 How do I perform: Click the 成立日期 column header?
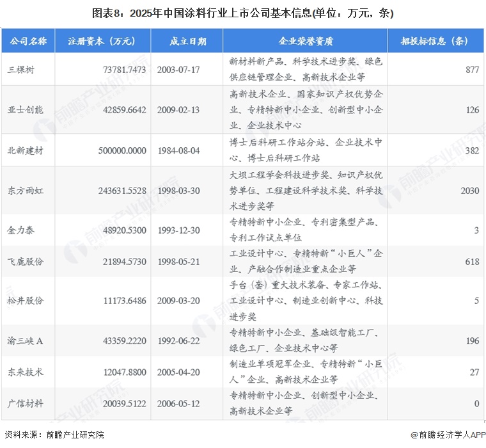click(x=188, y=41)
